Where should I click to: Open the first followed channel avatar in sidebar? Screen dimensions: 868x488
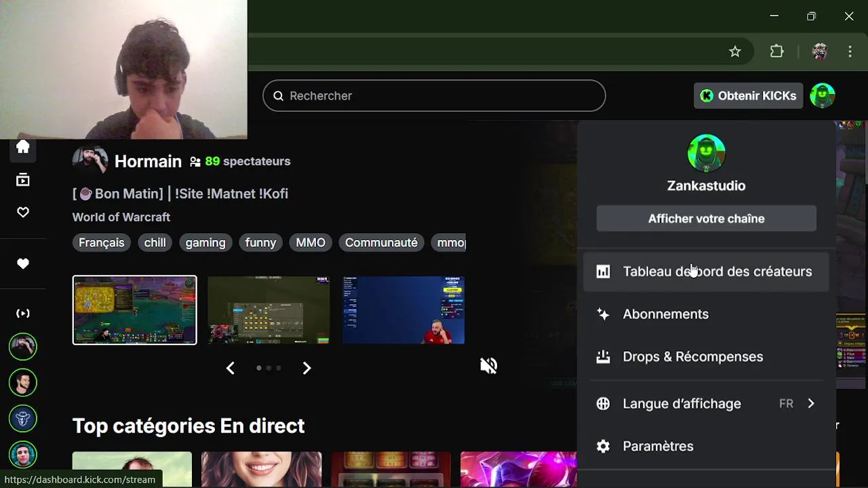coord(23,346)
